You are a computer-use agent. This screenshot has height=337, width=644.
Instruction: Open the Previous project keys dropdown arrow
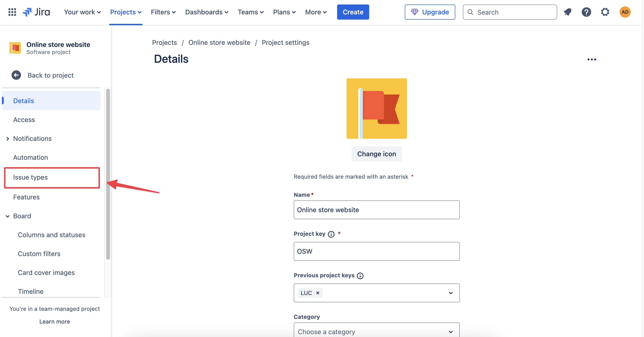click(x=451, y=293)
